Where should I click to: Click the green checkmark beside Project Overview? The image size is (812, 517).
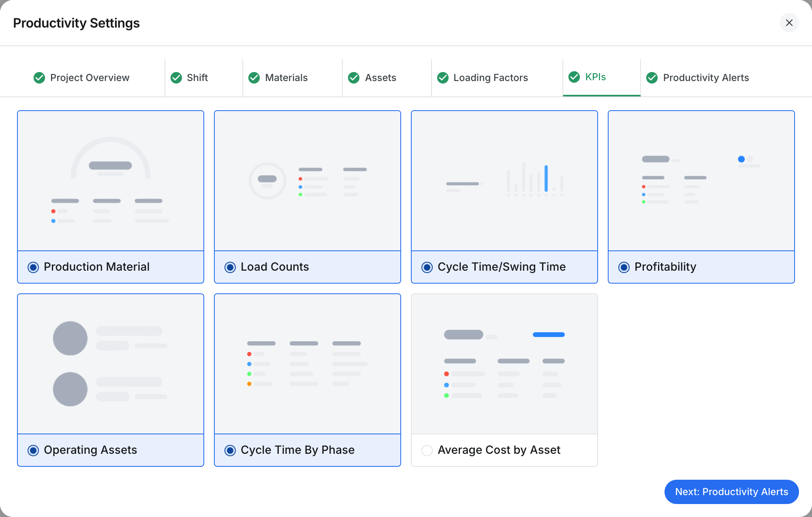tap(39, 77)
